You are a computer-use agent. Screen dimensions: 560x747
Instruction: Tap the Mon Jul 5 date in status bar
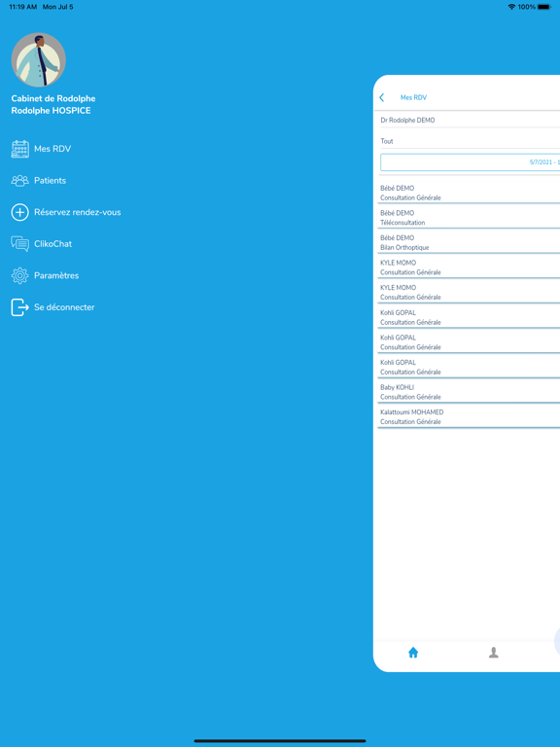(57, 7)
